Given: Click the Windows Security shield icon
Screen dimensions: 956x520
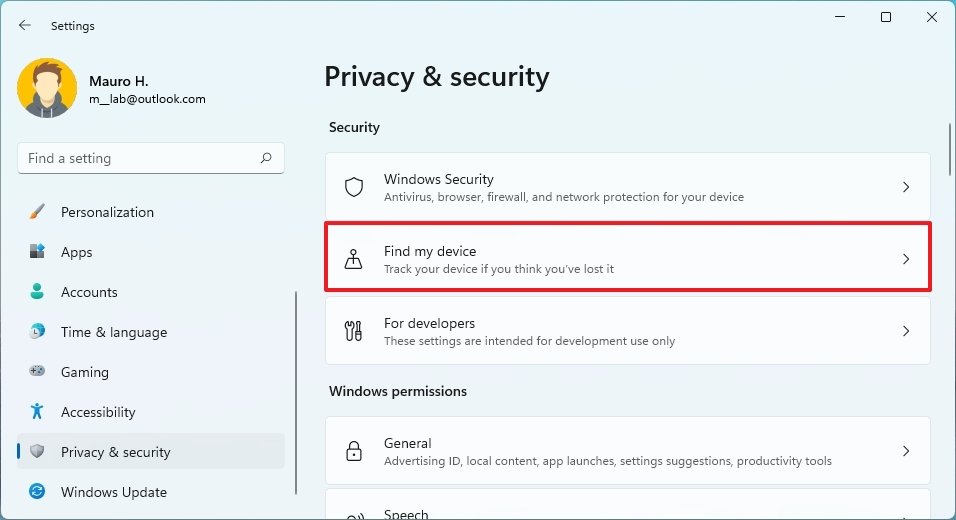Looking at the screenshot, I should tap(353, 187).
